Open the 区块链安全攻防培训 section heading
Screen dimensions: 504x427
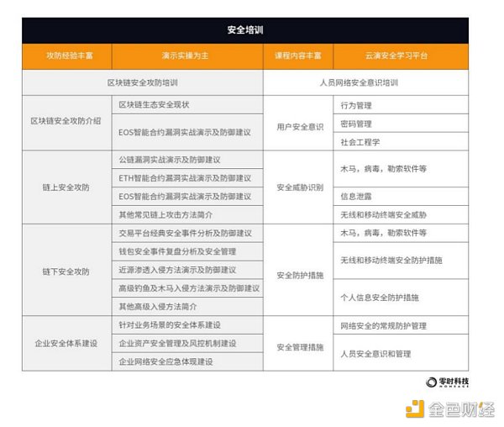143,82
